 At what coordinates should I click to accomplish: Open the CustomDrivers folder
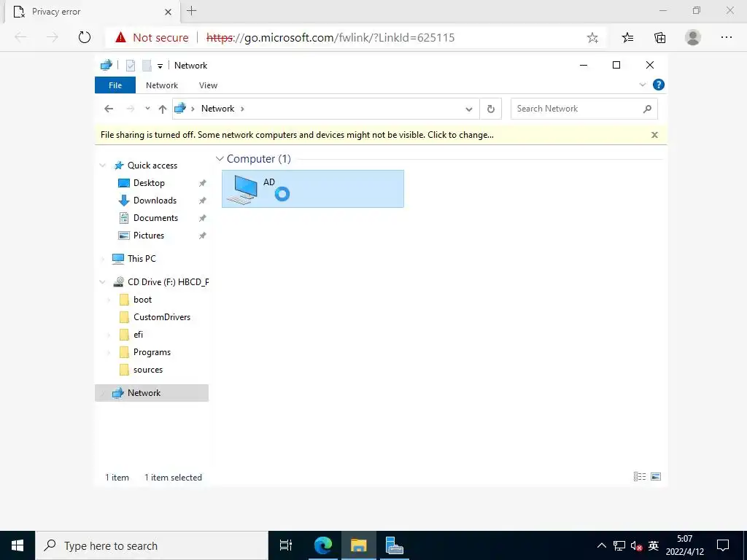tap(161, 317)
